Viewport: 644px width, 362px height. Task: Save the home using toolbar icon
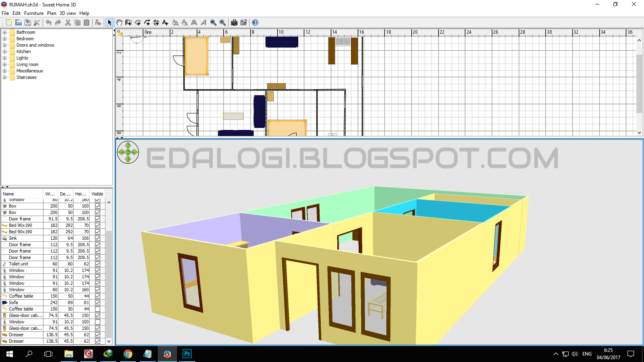click(x=27, y=23)
